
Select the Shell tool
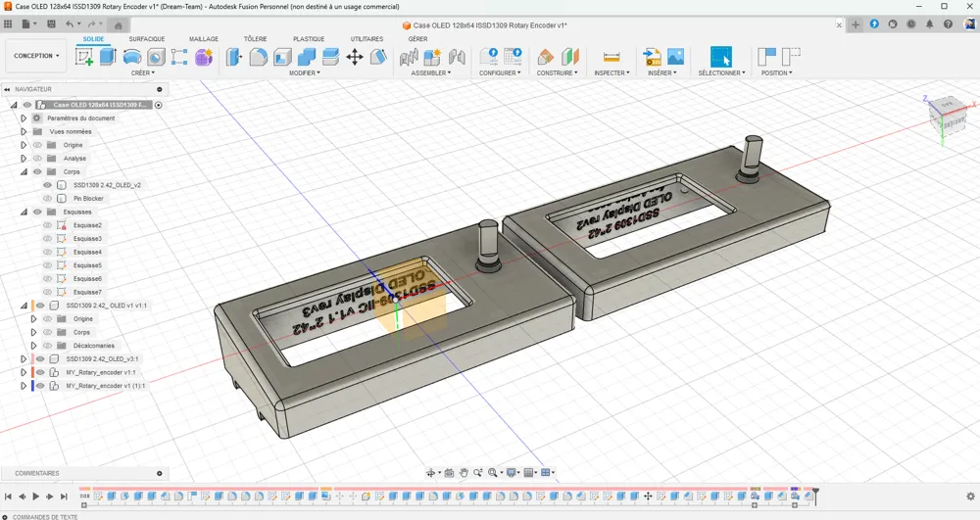coord(282,57)
